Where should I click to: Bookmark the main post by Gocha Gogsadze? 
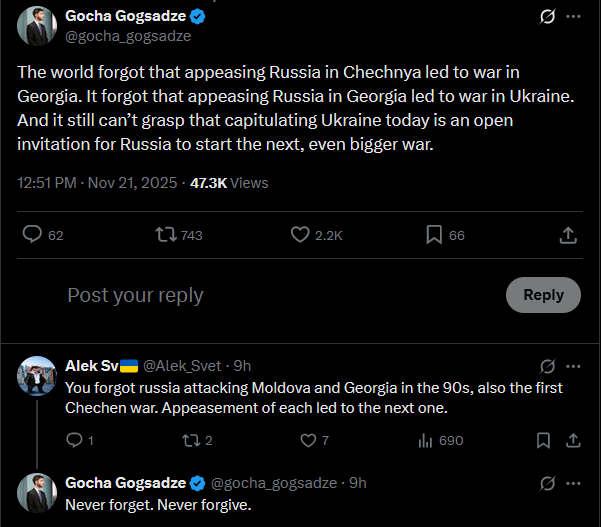(x=434, y=235)
